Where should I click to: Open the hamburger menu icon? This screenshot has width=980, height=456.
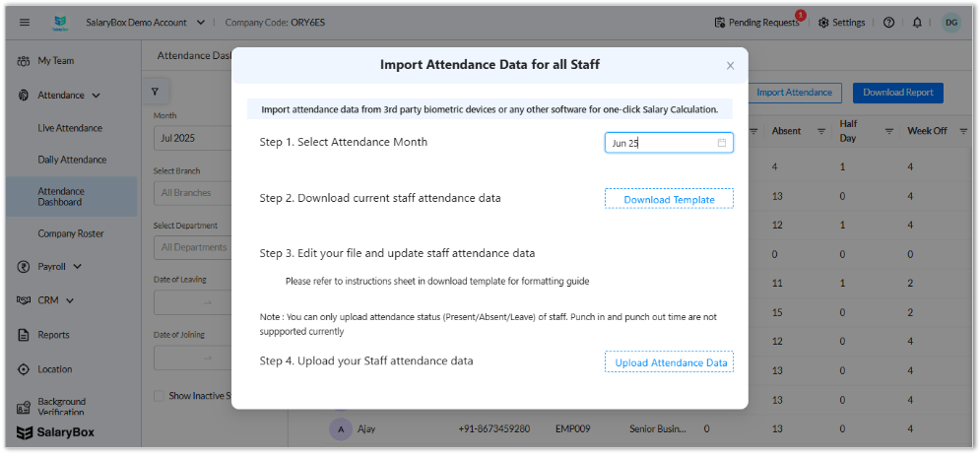pos(25,23)
